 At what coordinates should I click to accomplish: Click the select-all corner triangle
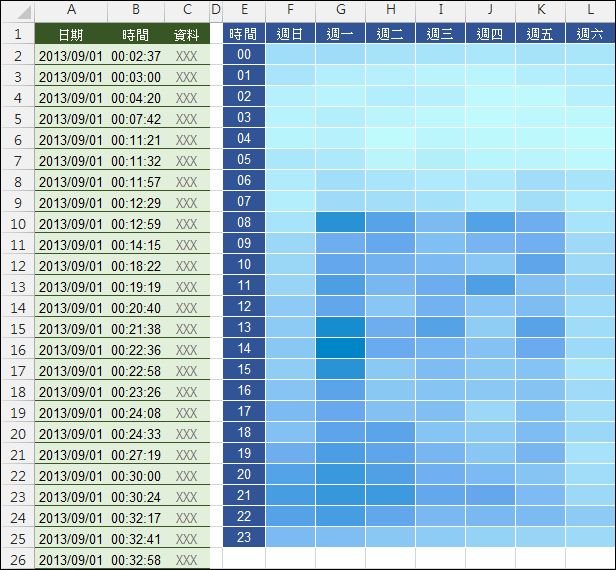[24, 13]
